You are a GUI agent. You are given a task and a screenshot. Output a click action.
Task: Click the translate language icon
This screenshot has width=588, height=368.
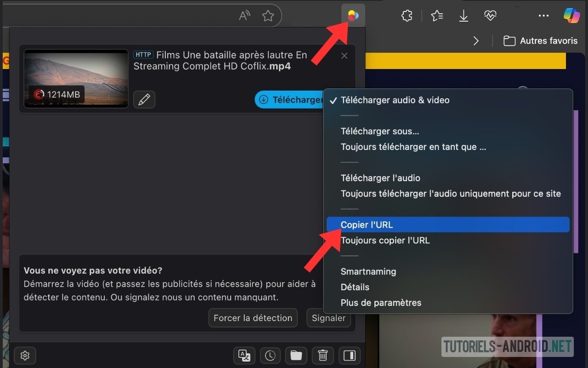pos(244,356)
